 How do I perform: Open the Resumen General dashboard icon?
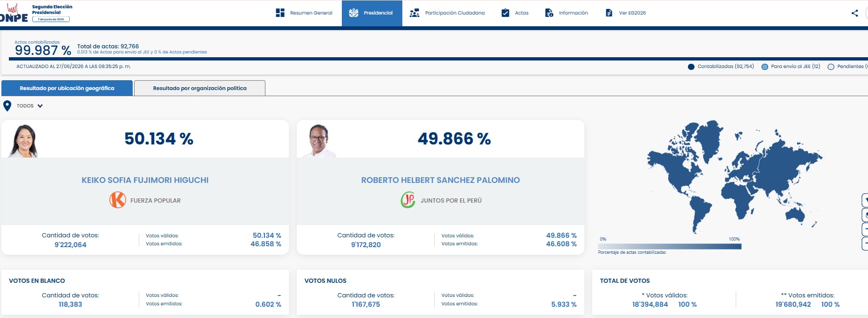(x=280, y=13)
